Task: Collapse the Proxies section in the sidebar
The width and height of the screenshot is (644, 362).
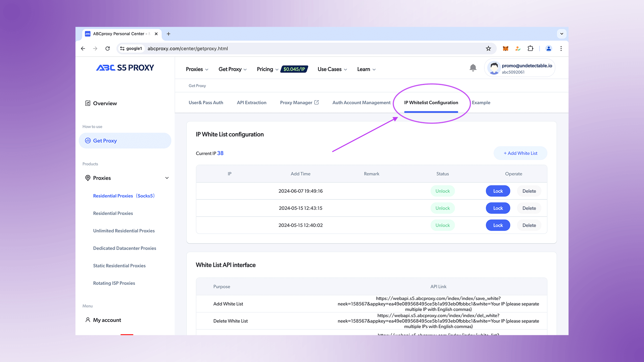Action: [167, 178]
